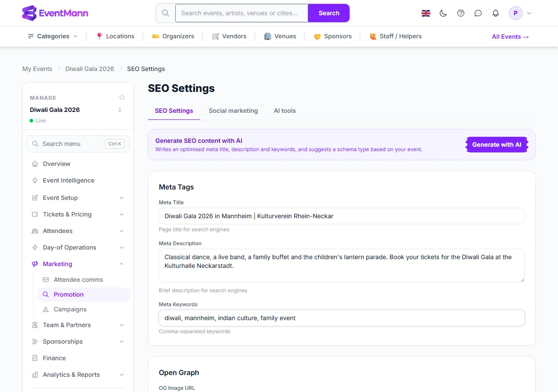Expand Tickets & Pricing section
The width and height of the screenshot is (558, 392).
tap(78, 214)
